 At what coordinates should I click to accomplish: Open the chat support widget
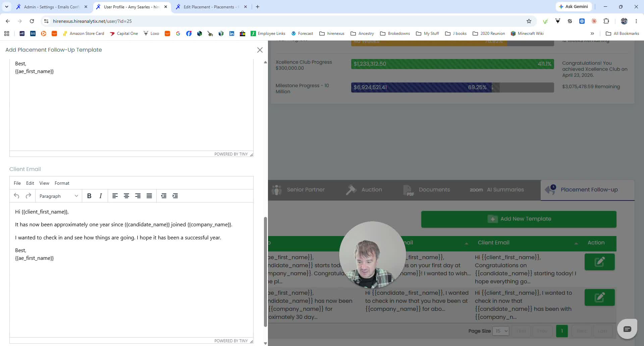coord(627,329)
